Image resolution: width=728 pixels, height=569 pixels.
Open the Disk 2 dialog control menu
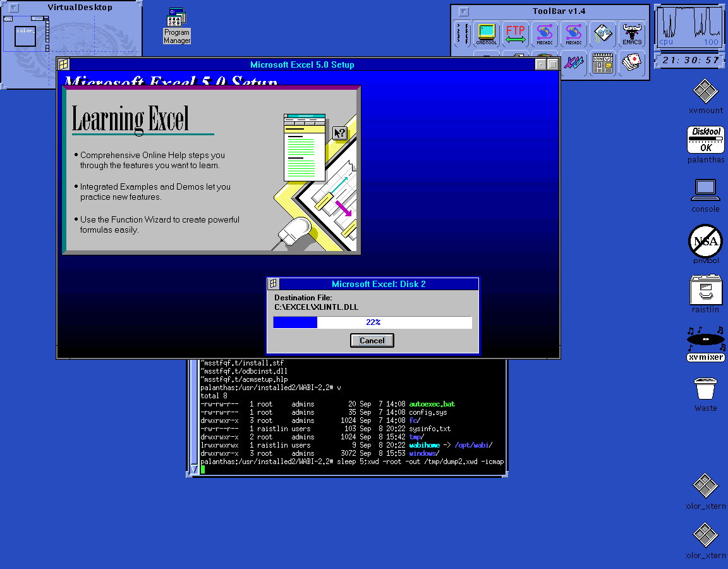(x=274, y=284)
